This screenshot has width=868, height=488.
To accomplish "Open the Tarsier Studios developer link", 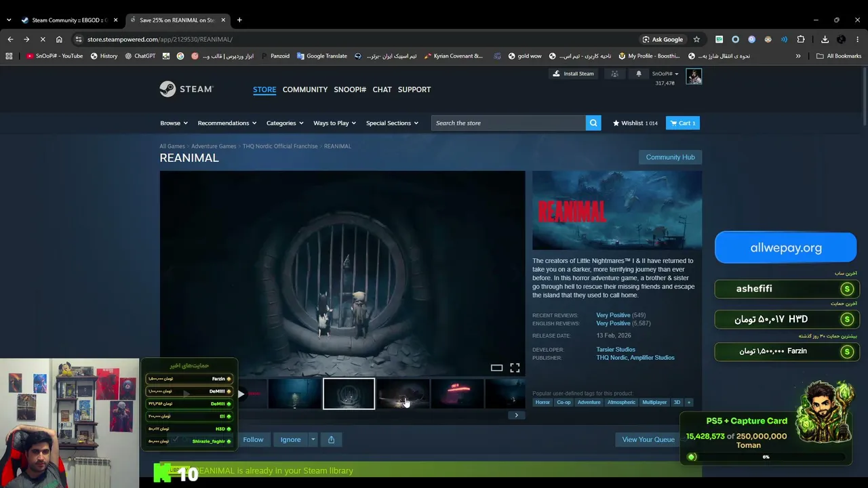I will [616, 350].
